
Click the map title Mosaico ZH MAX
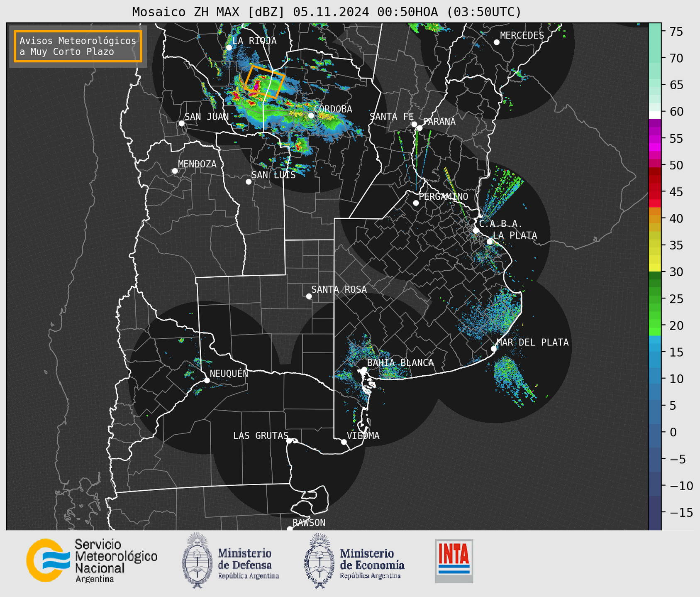coord(327,12)
